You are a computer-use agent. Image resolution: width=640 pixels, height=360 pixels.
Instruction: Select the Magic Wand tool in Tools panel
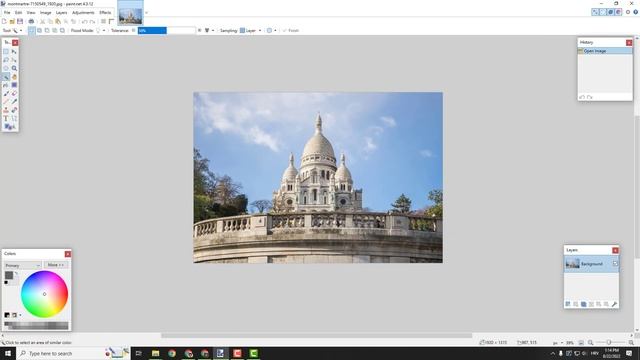pos(6,77)
